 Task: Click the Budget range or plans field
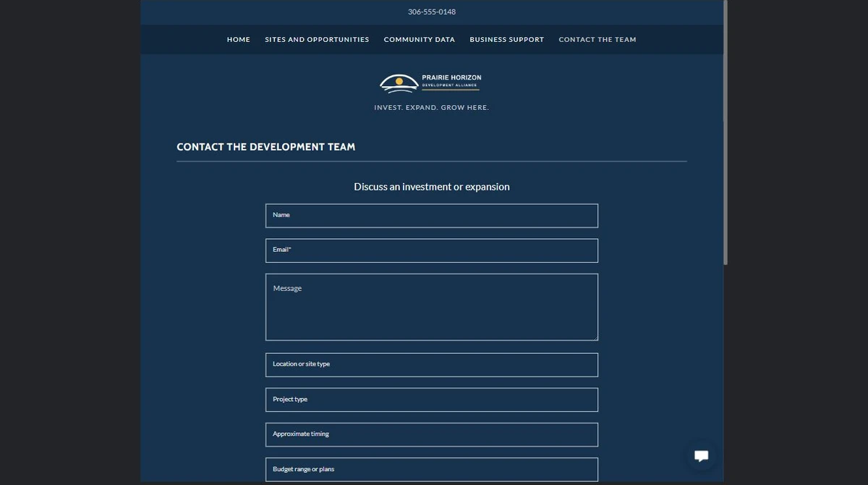tap(432, 469)
